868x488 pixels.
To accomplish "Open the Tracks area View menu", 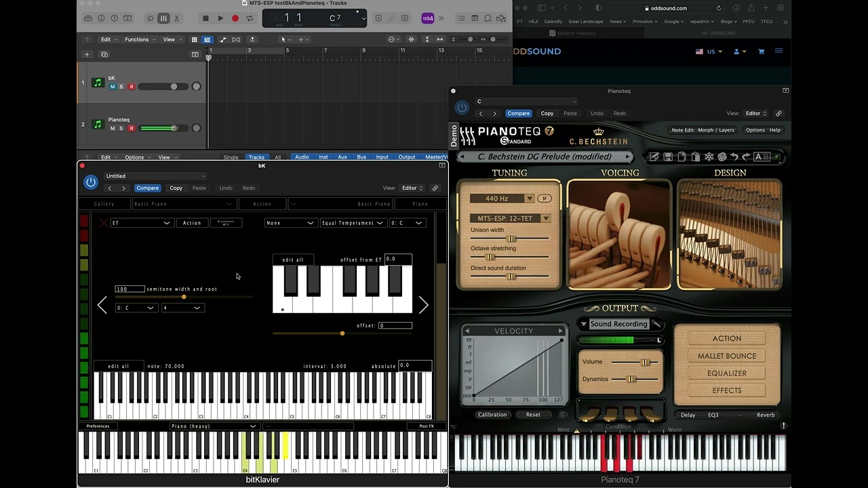I will click(x=172, y=39).
